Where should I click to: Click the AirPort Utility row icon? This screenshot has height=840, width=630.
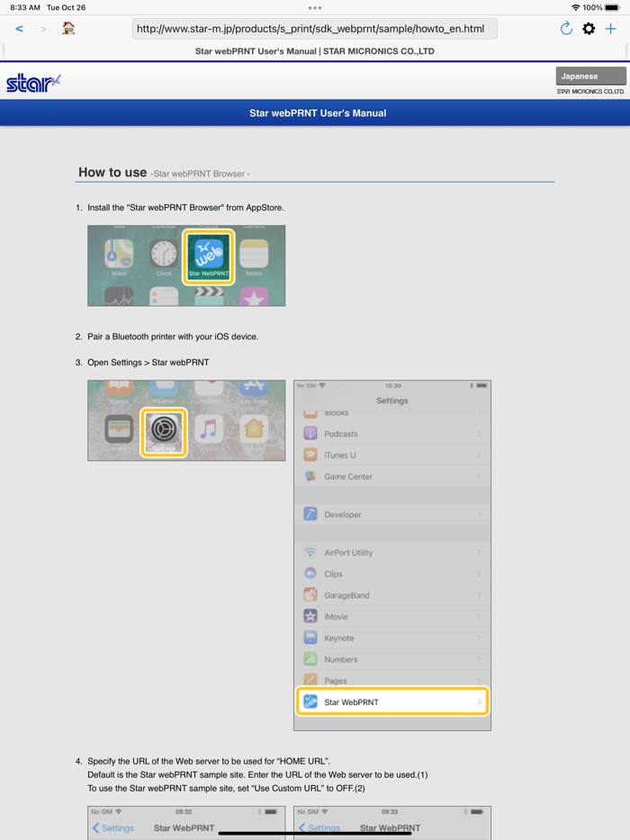(x=310, y=552)
